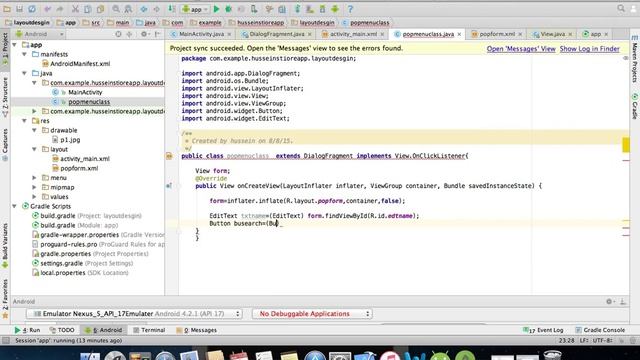
Task: Open the Terminal tool window
Action: pos(149,330)
